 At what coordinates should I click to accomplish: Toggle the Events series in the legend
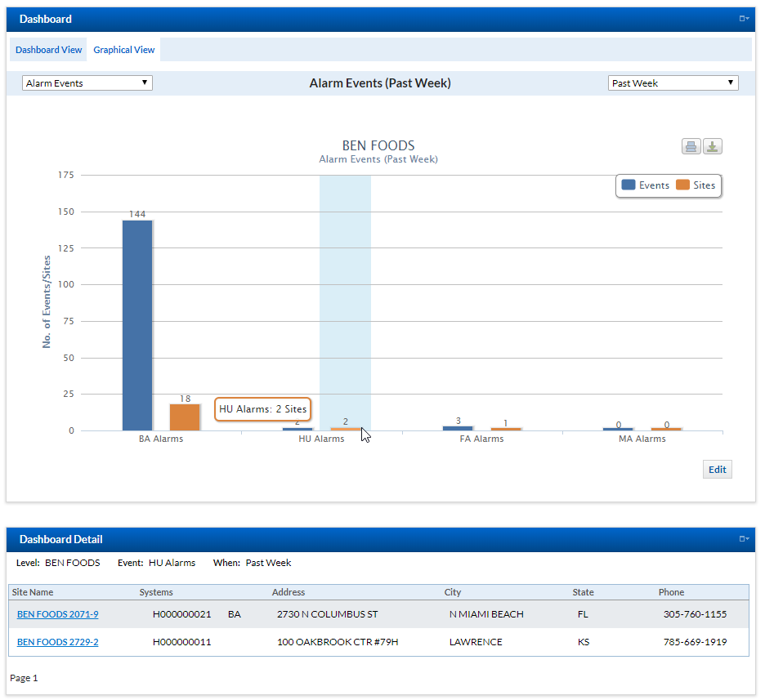(646, 185)
